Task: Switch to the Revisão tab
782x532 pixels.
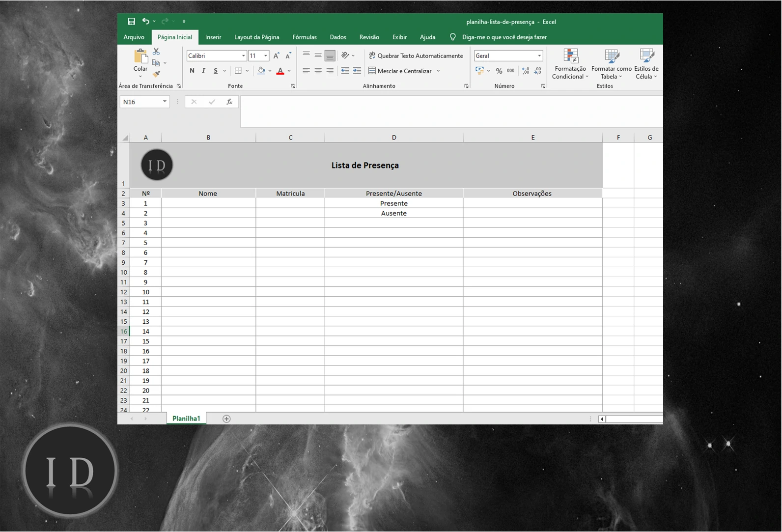Action: [369, 37]
